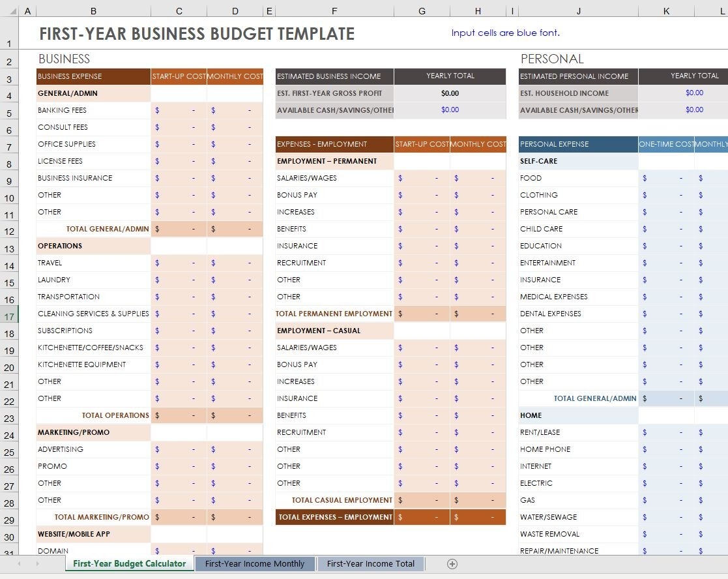Viewport: 728px width, 579px height.
Task: Click the First-Year Business Budget Template title
Action: pyautogui.click(x=197, y=34)
